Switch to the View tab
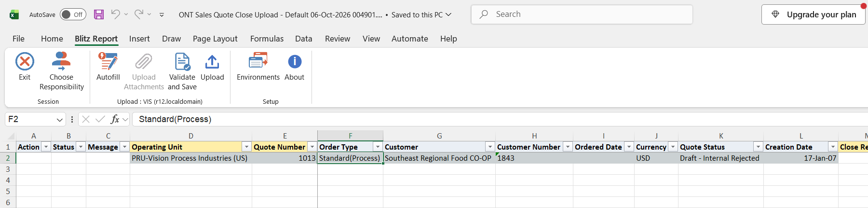868x208 pixels. pyautogui.click(x=371, y=39)
